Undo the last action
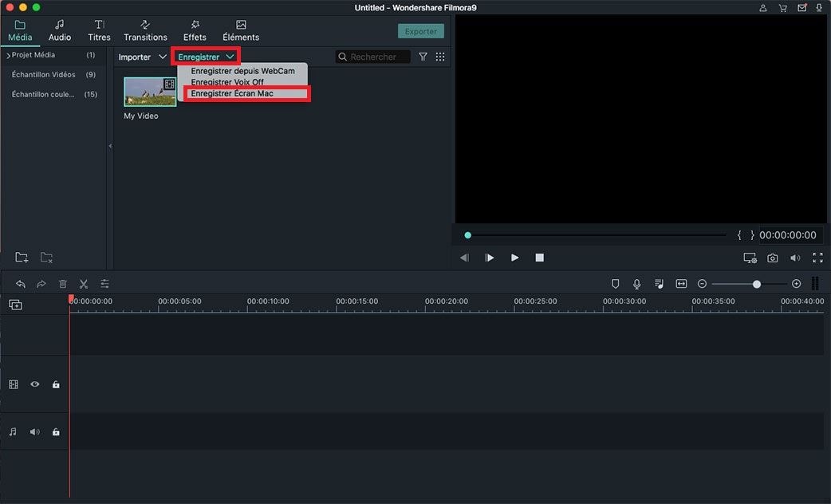Screen dimensions: 831x504 click(x=21, y=284)
